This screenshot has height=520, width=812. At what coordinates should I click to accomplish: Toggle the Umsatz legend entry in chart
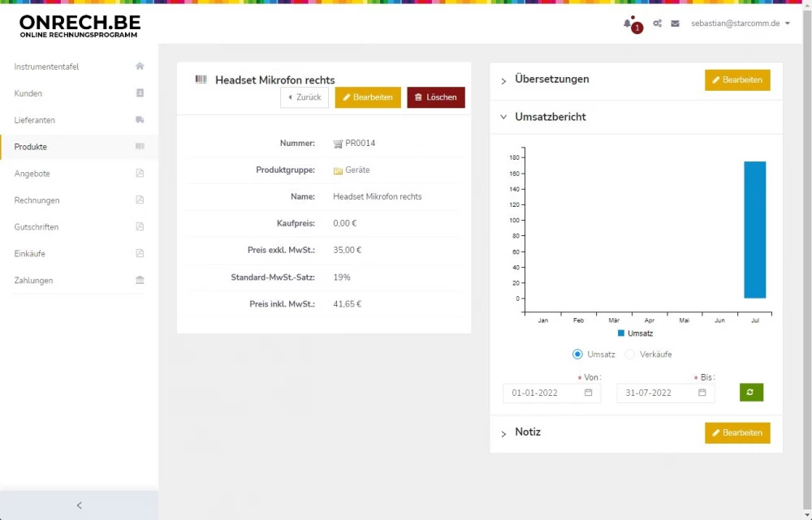tap(635, 333)
